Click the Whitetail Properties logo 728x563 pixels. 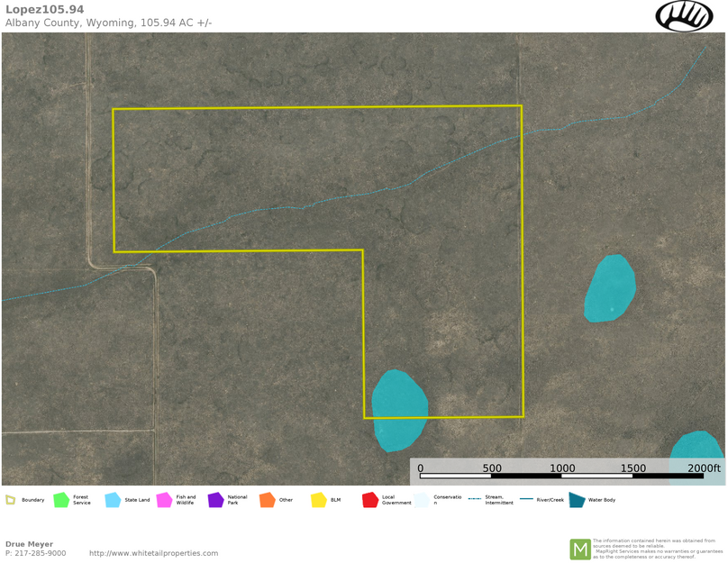pyautogui.click(x=683, y=15)
